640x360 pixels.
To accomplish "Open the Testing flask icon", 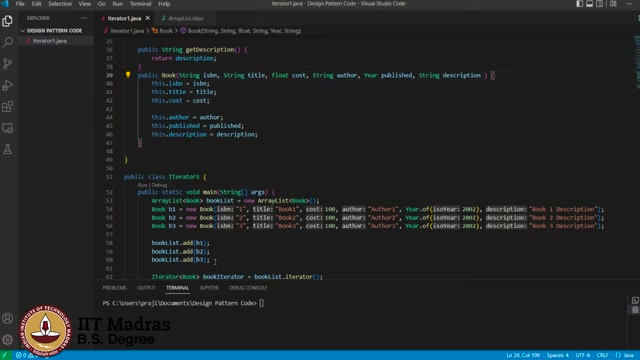I will click(7, 149).
